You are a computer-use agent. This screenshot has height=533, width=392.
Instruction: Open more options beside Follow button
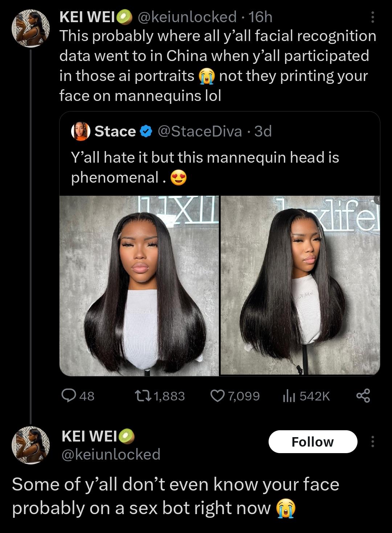(x=372, y=442)
